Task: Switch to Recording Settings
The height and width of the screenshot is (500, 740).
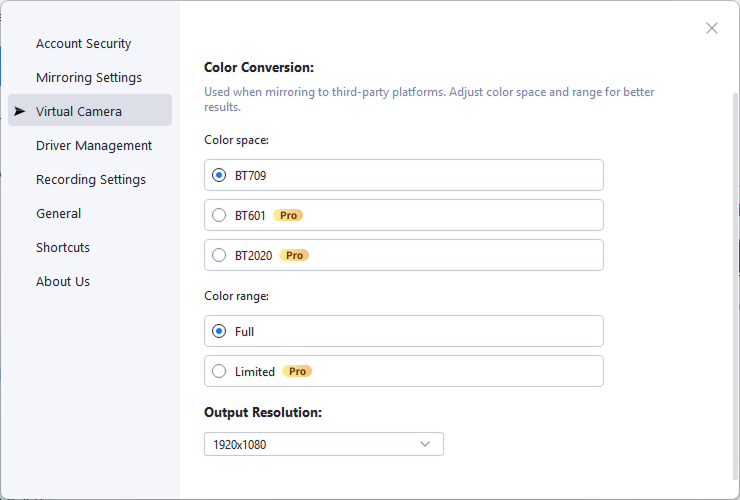Action: coord(91,180)
